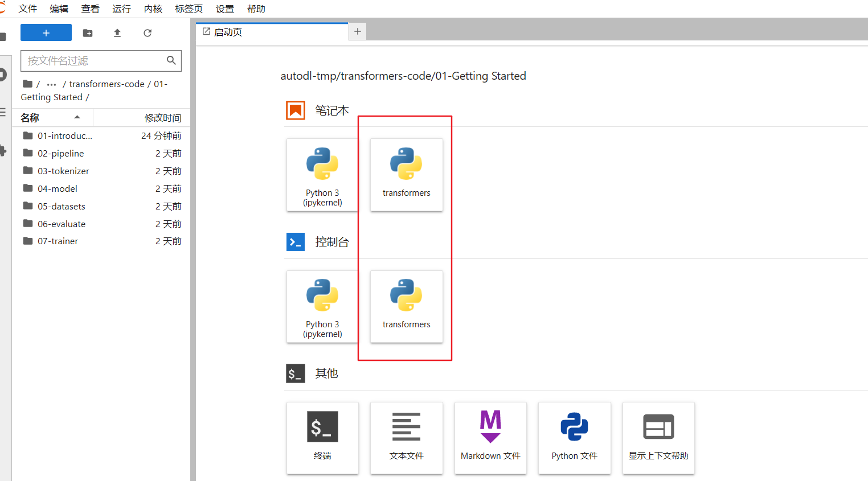
Task: Create a new Markdown 文件
Action: (490, 438)
